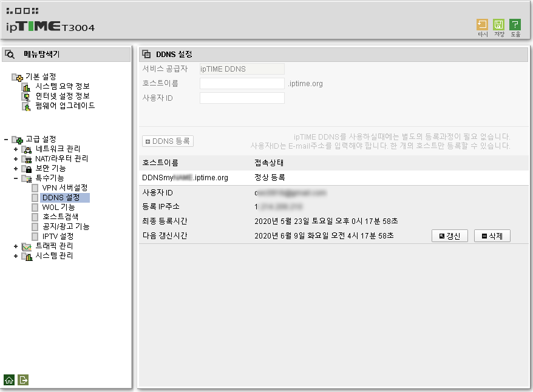The image size is (533, 392).
Task: Click the 갱신 refresh button
Action: coord(450,236)
